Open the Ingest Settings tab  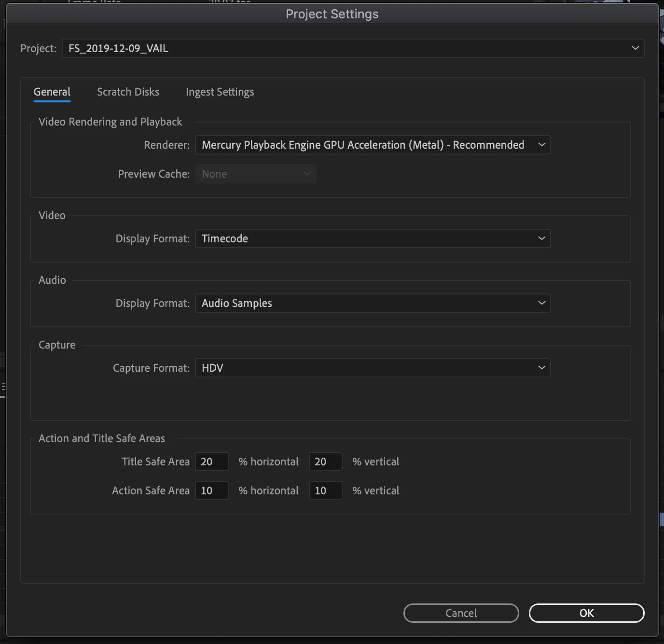(x=220, y=92)
